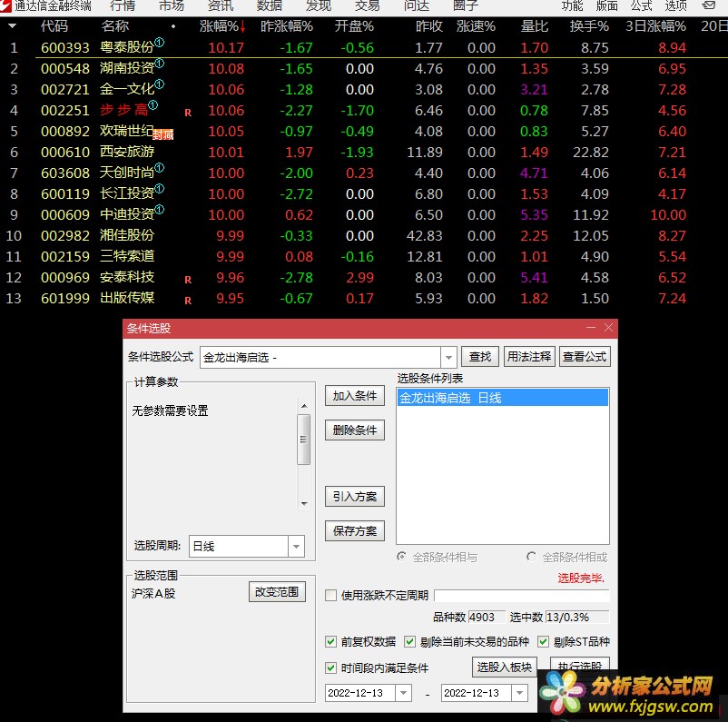The image size is (728, 722).
Task: Click the ① info marker beside 湖南投资
Action: click(159, 64)
